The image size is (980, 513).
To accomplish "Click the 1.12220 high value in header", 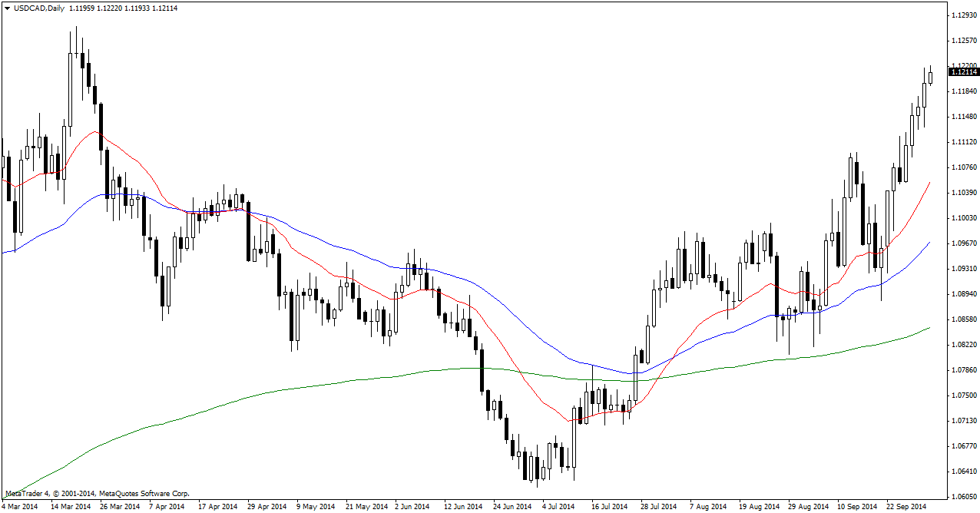I will pyautogui.click(x=114, y=8).
